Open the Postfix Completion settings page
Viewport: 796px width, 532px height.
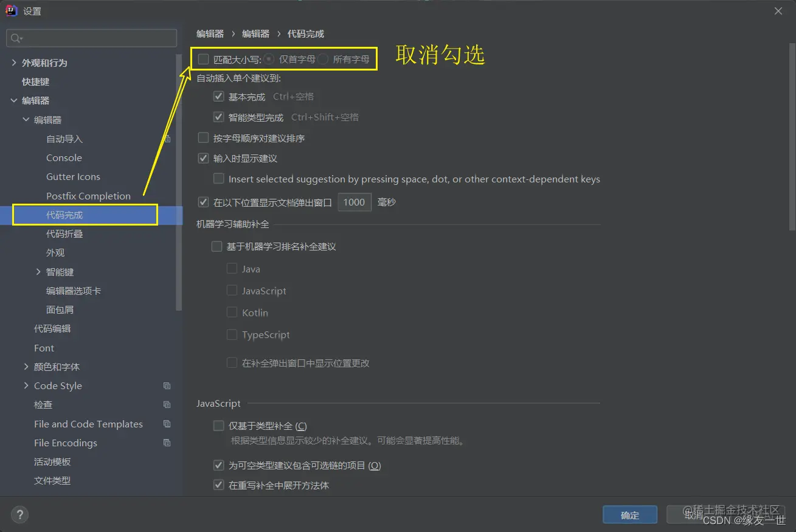89,195
